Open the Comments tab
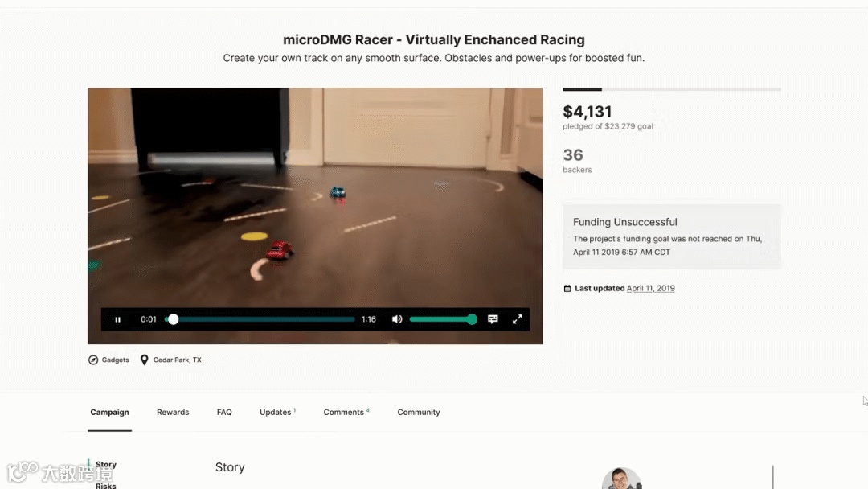The image size is (868, 489). (346, 412)
